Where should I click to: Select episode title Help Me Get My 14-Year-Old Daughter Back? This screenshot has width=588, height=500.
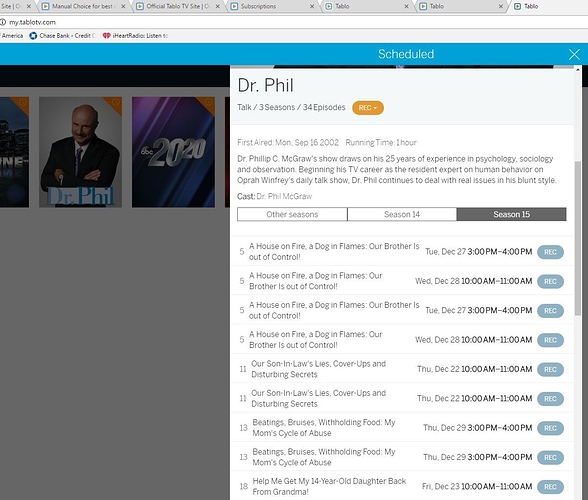click(329, 486)
